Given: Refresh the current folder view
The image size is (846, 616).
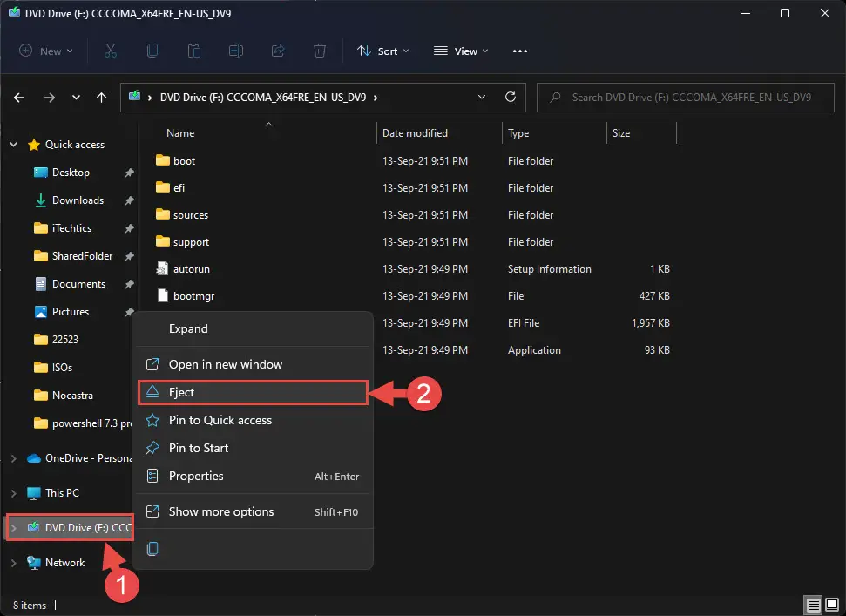Looking at the screenshot, I should (511, 98).
